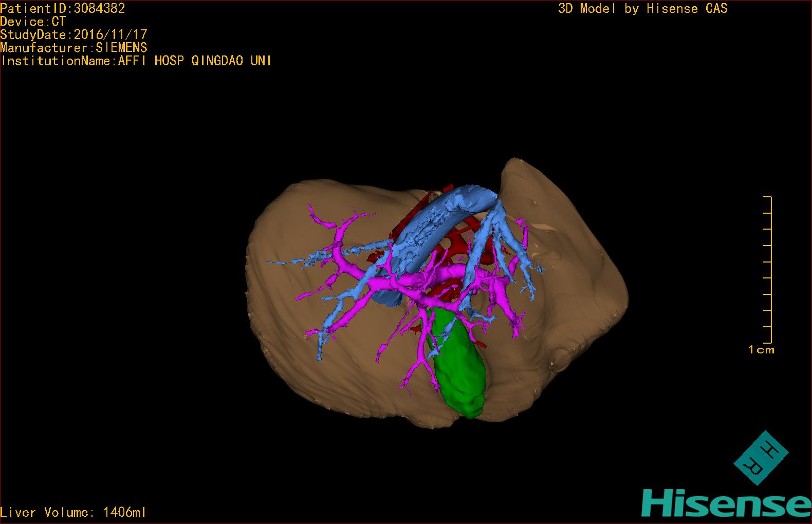Click the 1cm scale label

[761, 350]
